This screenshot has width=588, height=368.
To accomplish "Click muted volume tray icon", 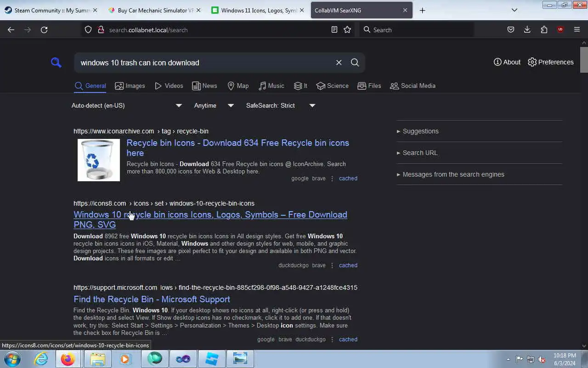I will (x=542, y=359).
